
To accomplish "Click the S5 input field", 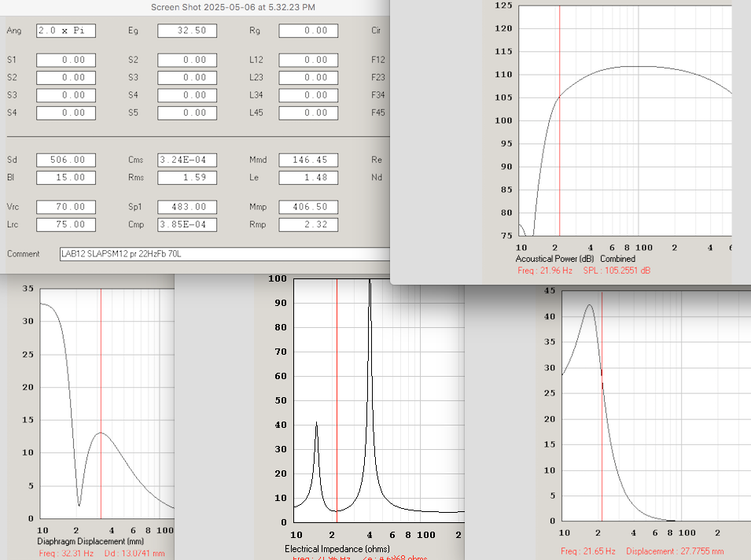I will (x=187, y=113).
